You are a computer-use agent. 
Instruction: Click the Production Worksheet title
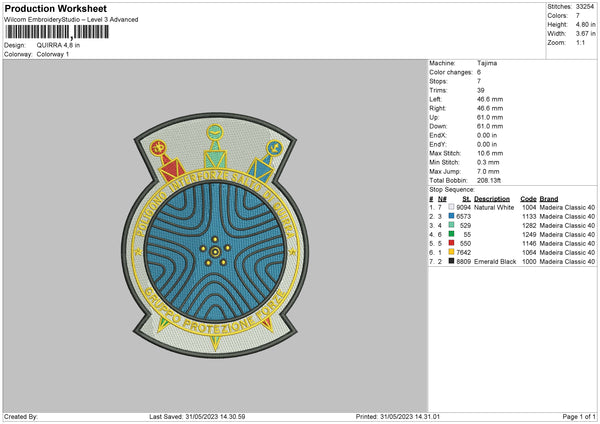[55, 8]
